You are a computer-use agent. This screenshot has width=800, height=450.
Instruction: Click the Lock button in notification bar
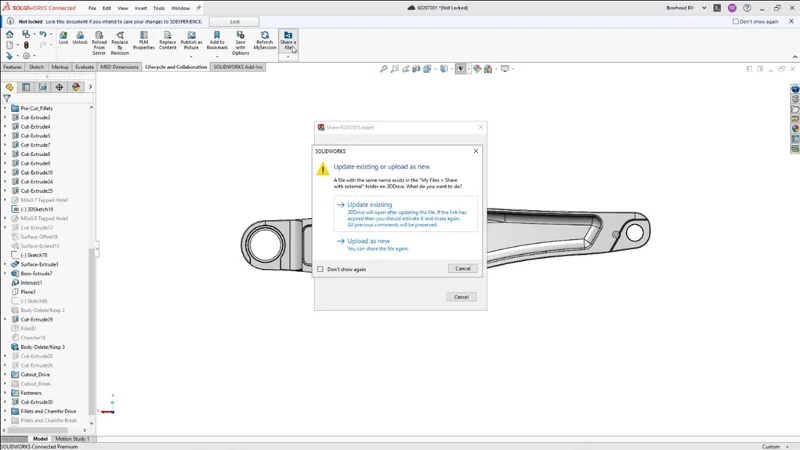tap(235, 21)
